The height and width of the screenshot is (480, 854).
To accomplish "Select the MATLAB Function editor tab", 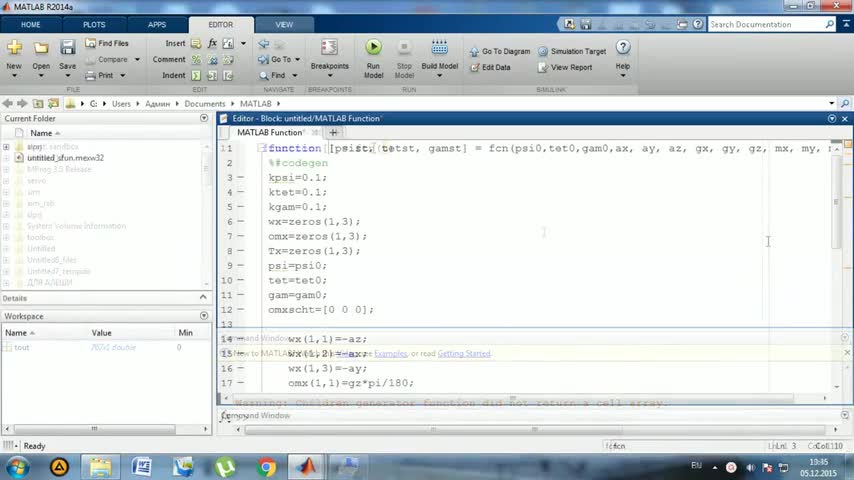I will [x=270, y=132].
